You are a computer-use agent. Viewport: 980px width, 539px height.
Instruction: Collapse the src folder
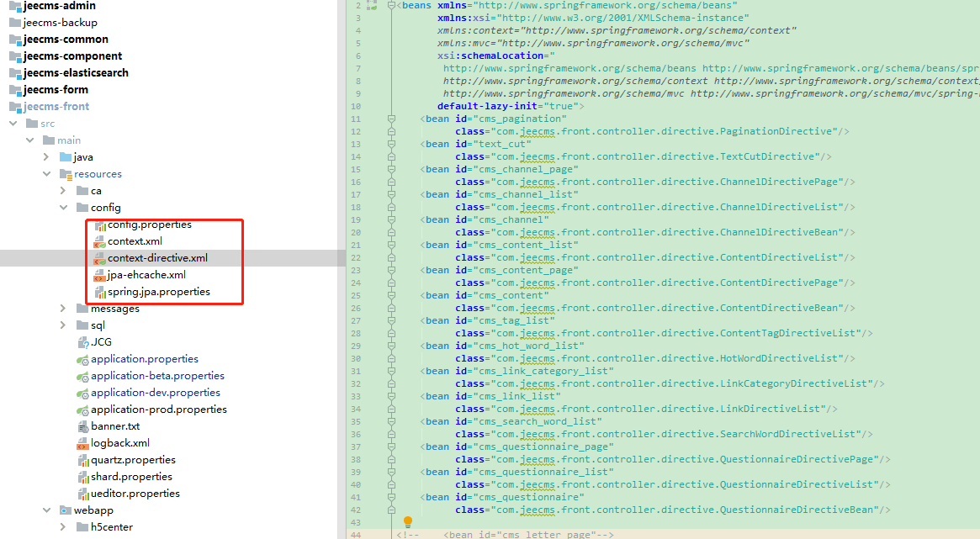coord(13,124)
